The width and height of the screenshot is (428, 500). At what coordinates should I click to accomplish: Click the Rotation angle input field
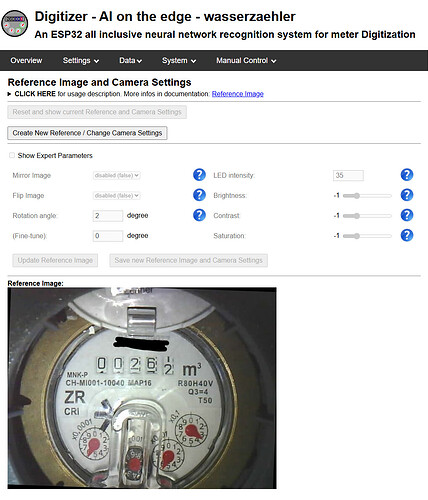point(108,216)
